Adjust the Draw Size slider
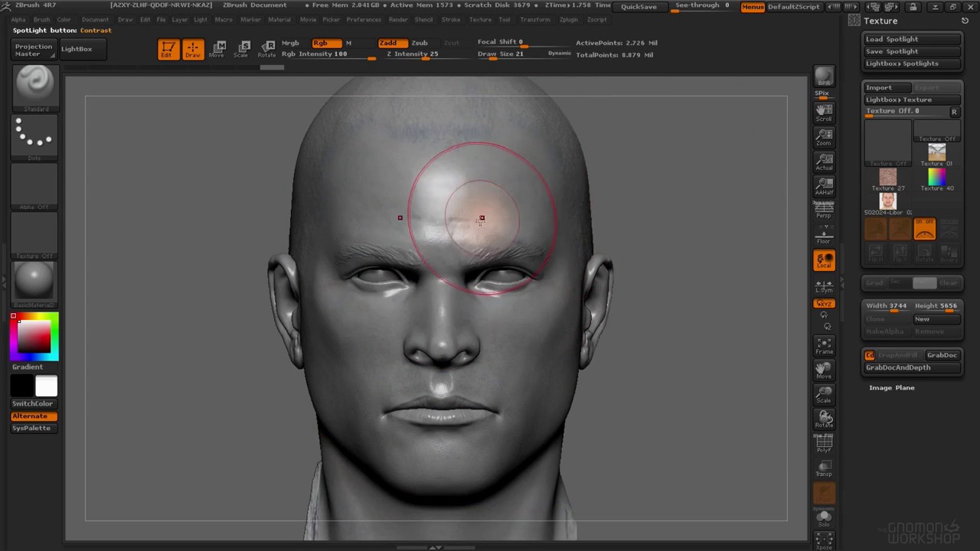Viewport: 980px width, 551px height. click(x=510, y=54)
